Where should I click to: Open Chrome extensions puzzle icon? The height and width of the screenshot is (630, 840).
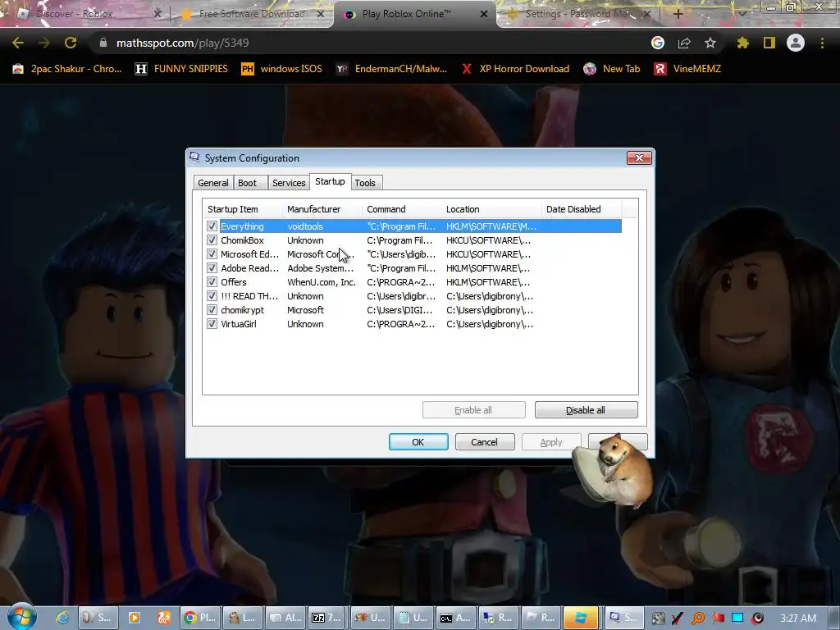coord(742,43)
